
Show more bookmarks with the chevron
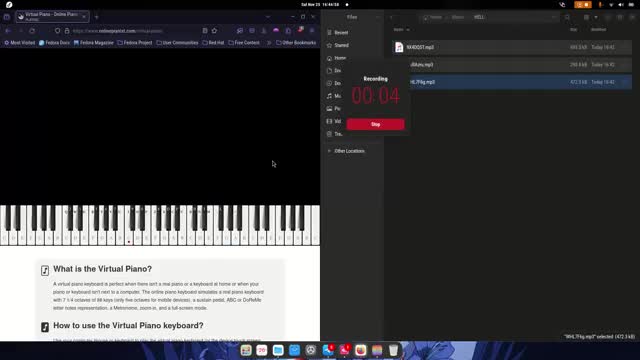(269, 42)
